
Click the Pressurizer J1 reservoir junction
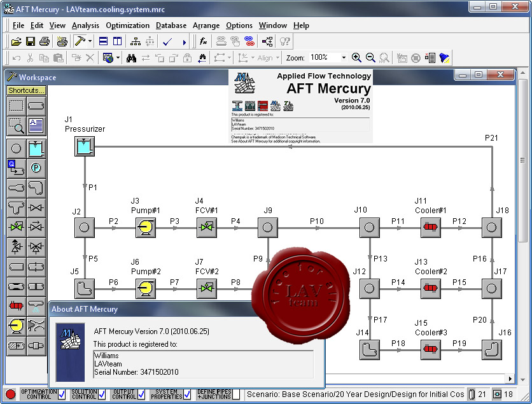point(85,146)
